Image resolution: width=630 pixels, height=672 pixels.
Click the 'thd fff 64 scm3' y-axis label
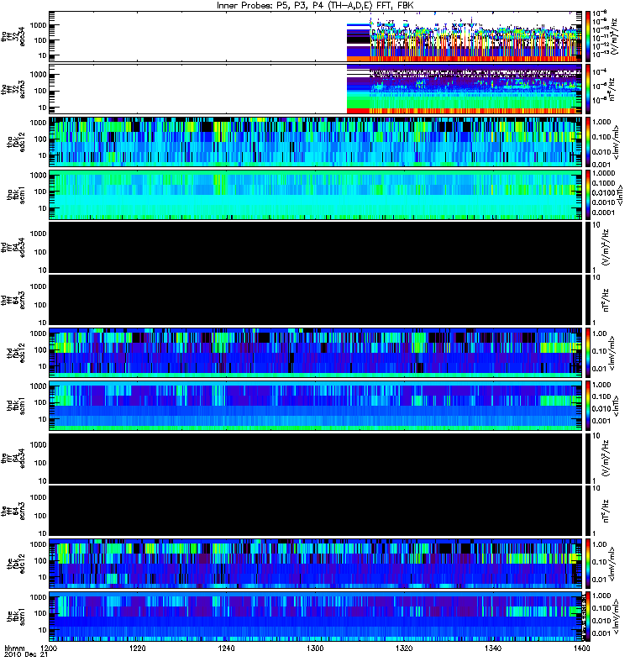click(13, 300)
